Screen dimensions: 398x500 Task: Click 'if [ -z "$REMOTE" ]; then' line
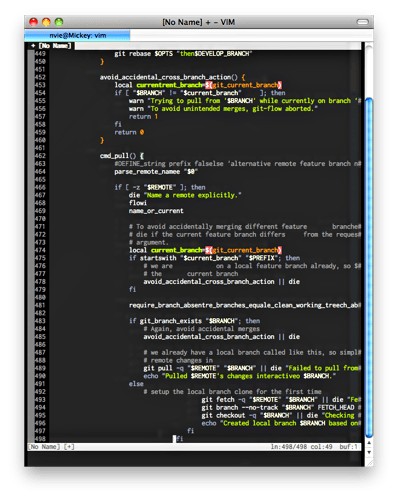(160, 187)
